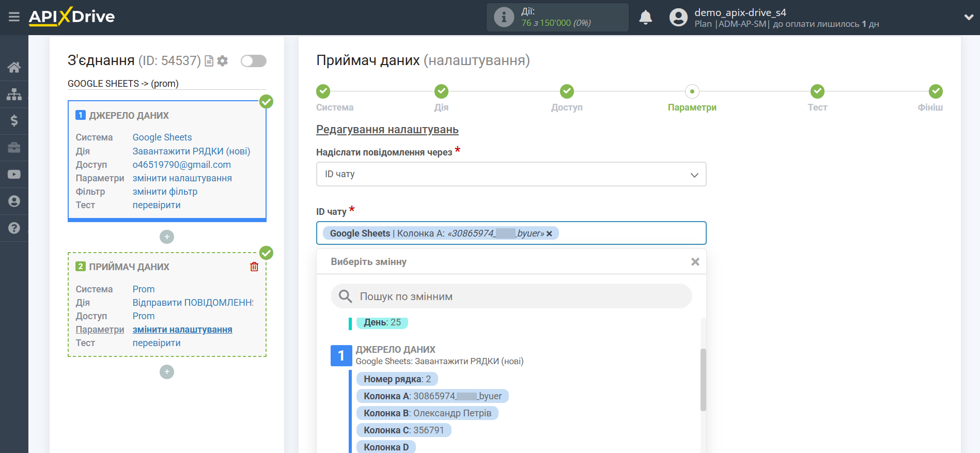
Task: Click the actions counter '76 з 150'000 (0%)'
Action: [556, 23]
